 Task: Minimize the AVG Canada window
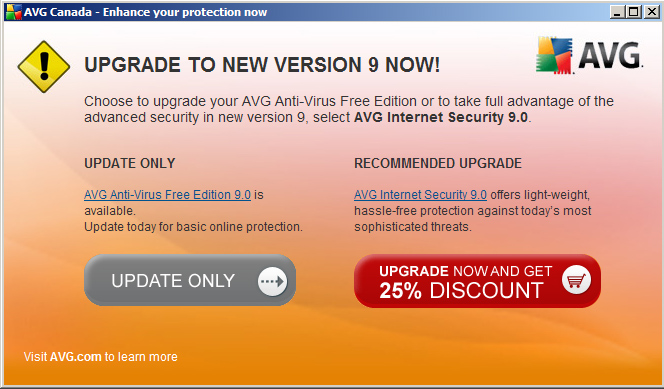pyautogui.click(x=617, y=12)
